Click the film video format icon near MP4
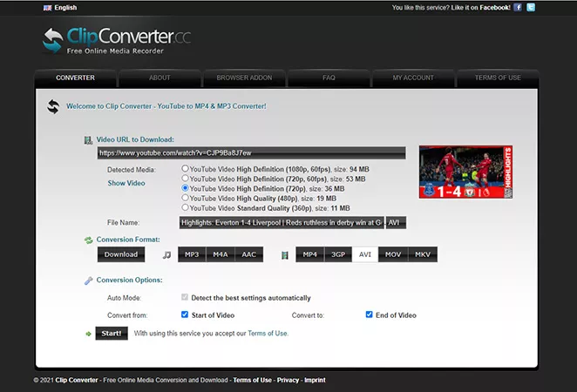The image size is (577, 392). 284,255
